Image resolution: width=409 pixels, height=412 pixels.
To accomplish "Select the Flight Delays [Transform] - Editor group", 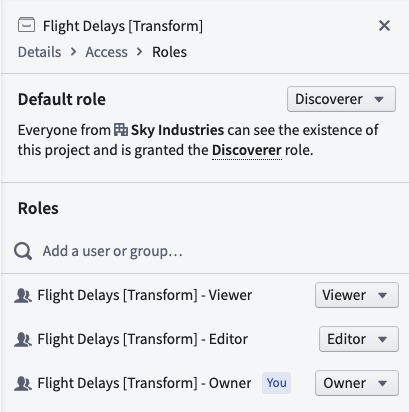I will (x=143, y=339).
